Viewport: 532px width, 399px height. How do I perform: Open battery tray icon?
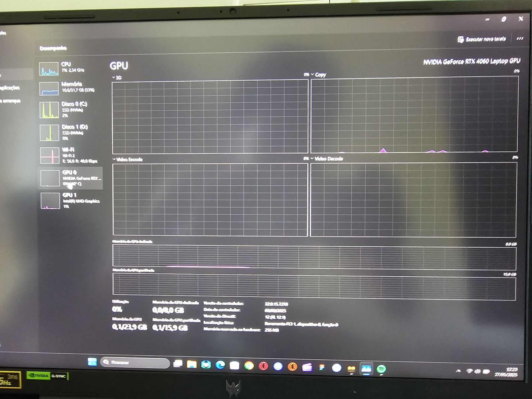[487, 372]
